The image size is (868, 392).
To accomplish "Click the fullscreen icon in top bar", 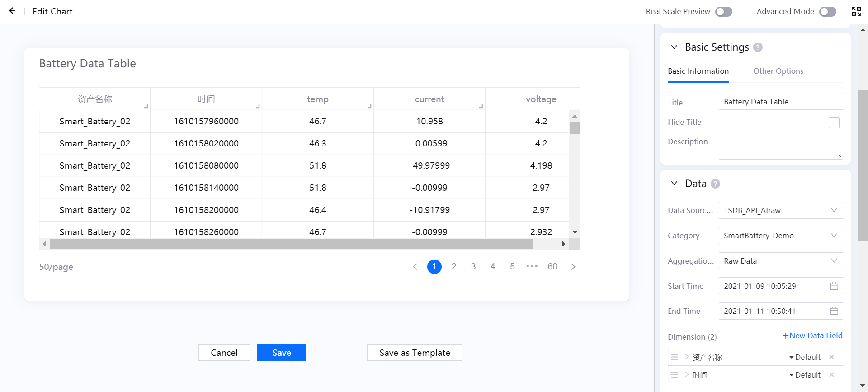I will tap(856, 11).
